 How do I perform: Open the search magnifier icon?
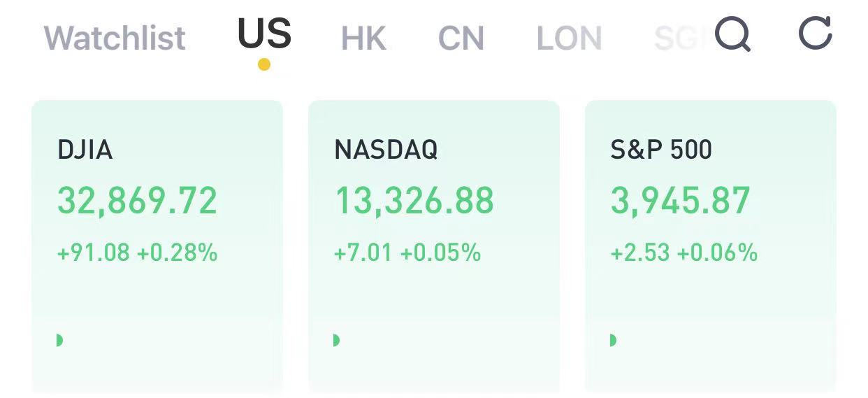734,34
